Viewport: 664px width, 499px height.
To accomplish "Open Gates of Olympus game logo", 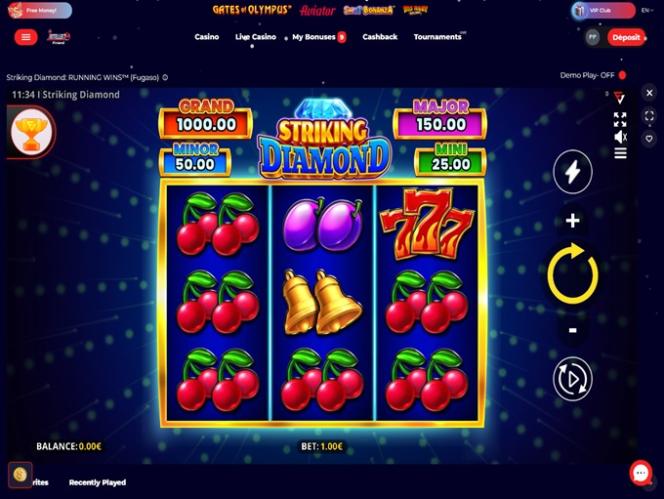I will [x=252, y=10].
